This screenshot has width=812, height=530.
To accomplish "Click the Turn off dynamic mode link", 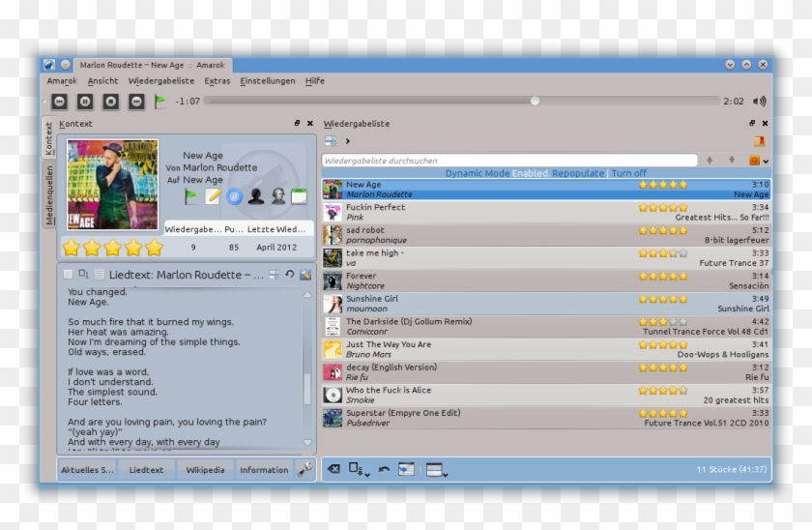I will 628,173.
